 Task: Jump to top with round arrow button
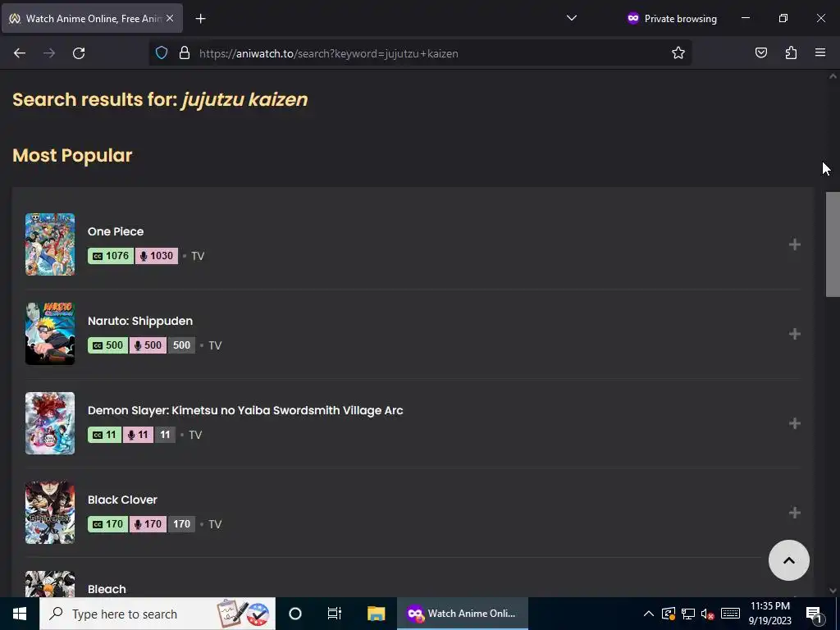pos(788,560)
